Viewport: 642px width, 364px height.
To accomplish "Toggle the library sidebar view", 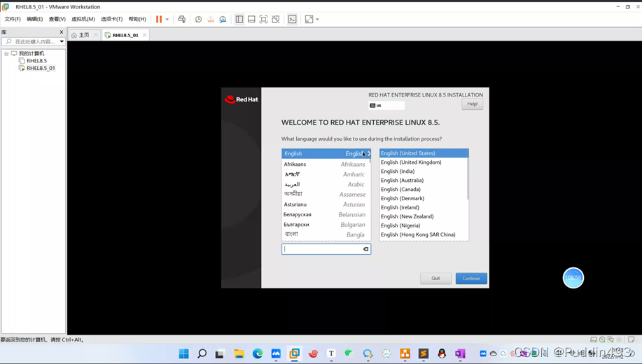I will coord(239,19).
